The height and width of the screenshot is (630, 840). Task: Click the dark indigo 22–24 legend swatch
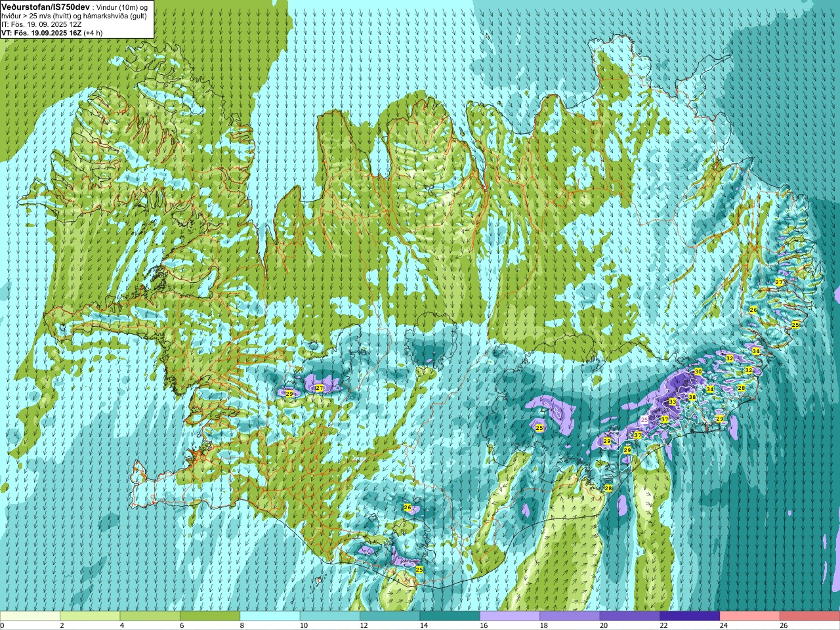click(x=690, y=616)
